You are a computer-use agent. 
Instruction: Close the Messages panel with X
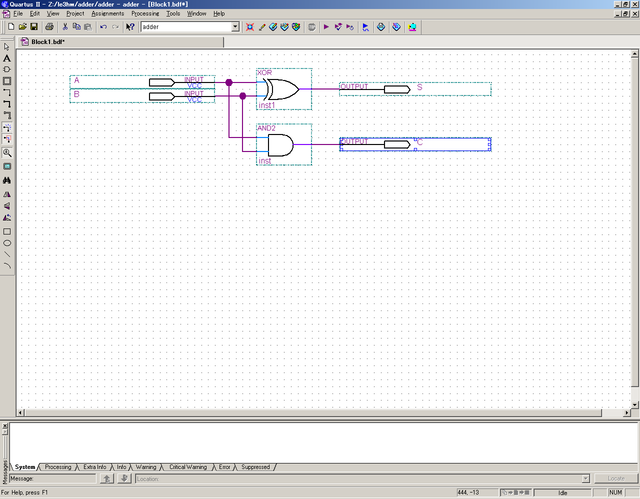click(x=5, y=426)
